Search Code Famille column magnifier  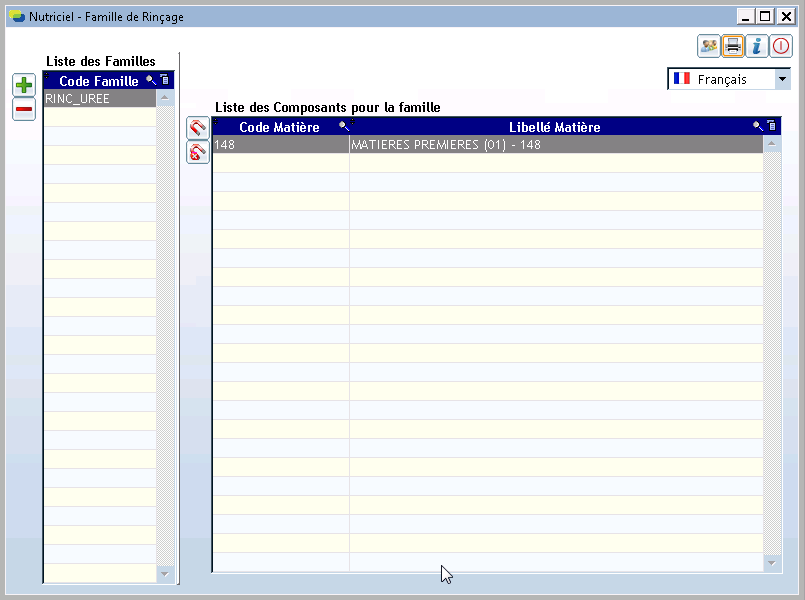[x=151, y=80]
